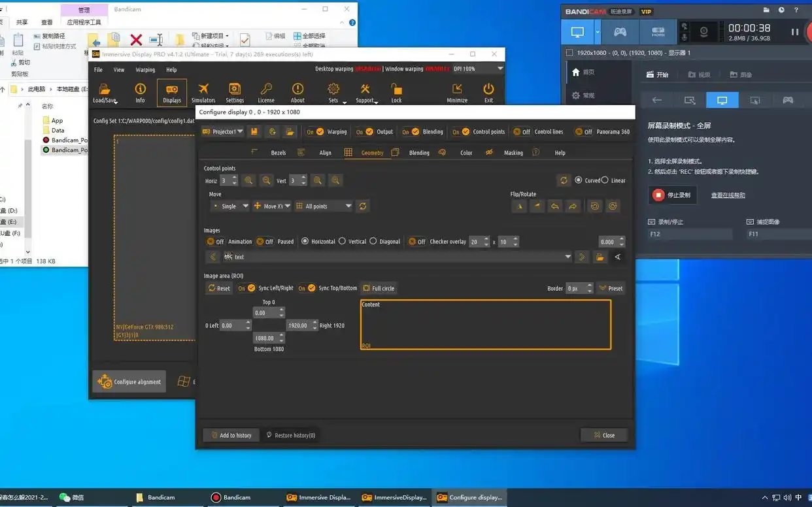Select the Diagonal radio button
This screenshot has width=812, height=507.
[x=373, y=241]
